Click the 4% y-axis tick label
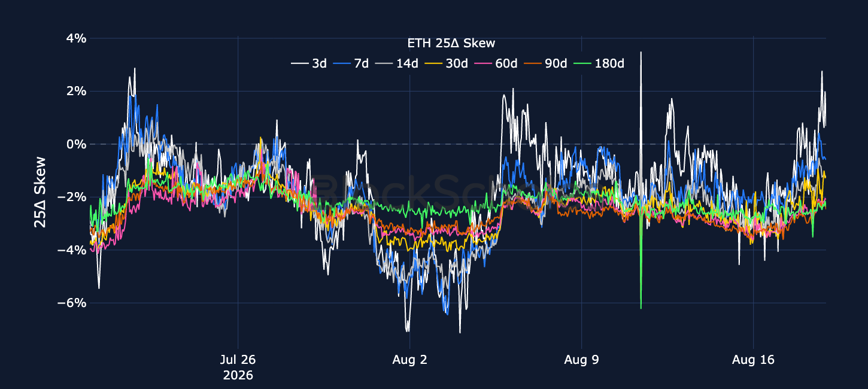Screen dimensions: 868x389 tap(76, 38)
